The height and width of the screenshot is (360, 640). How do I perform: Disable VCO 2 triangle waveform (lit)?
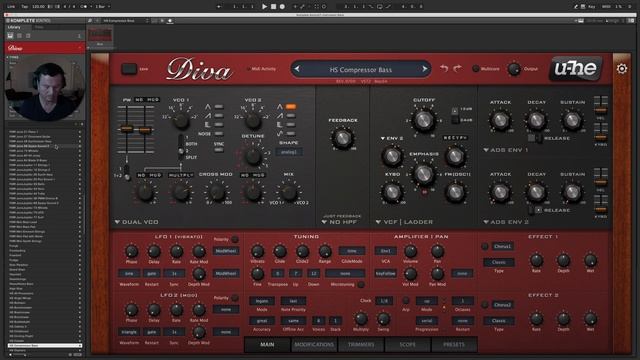291,107
